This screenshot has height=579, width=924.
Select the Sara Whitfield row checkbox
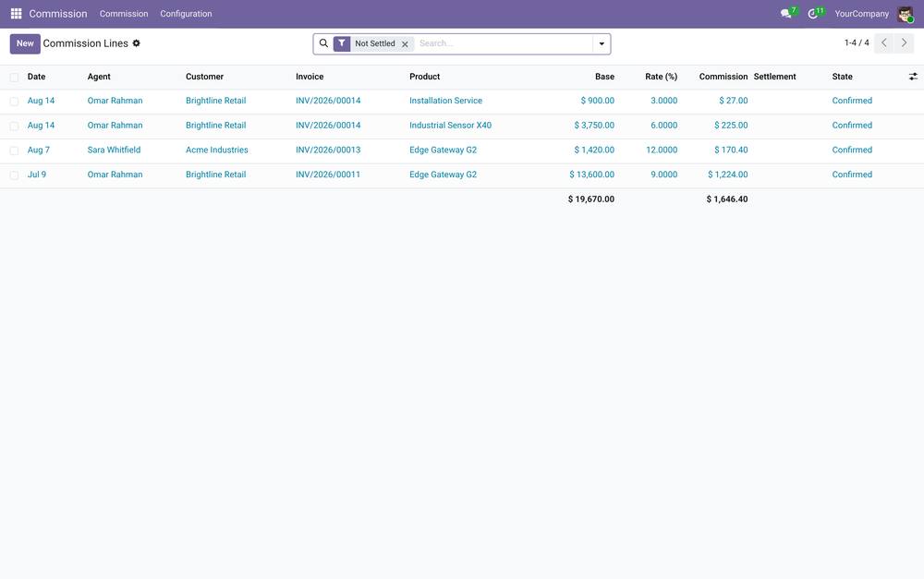[x=14, y=151]
